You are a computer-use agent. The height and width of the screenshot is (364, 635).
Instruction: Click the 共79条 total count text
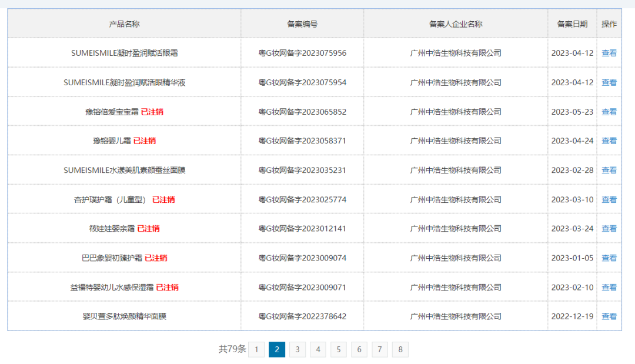[x=232, y=349]
